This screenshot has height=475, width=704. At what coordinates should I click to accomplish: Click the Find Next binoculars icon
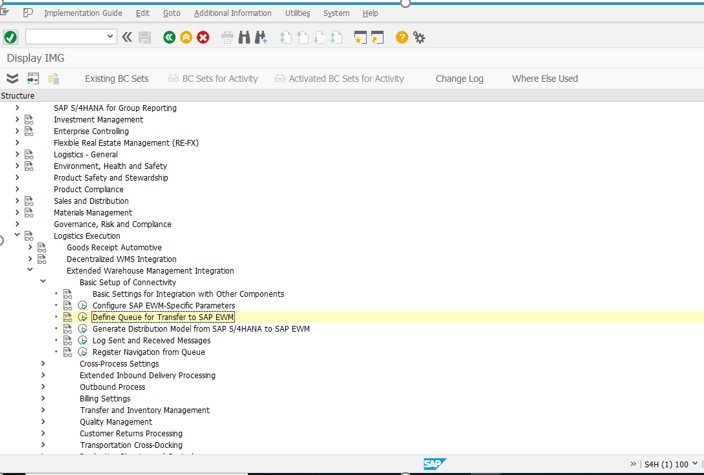(x=261, y=37)
